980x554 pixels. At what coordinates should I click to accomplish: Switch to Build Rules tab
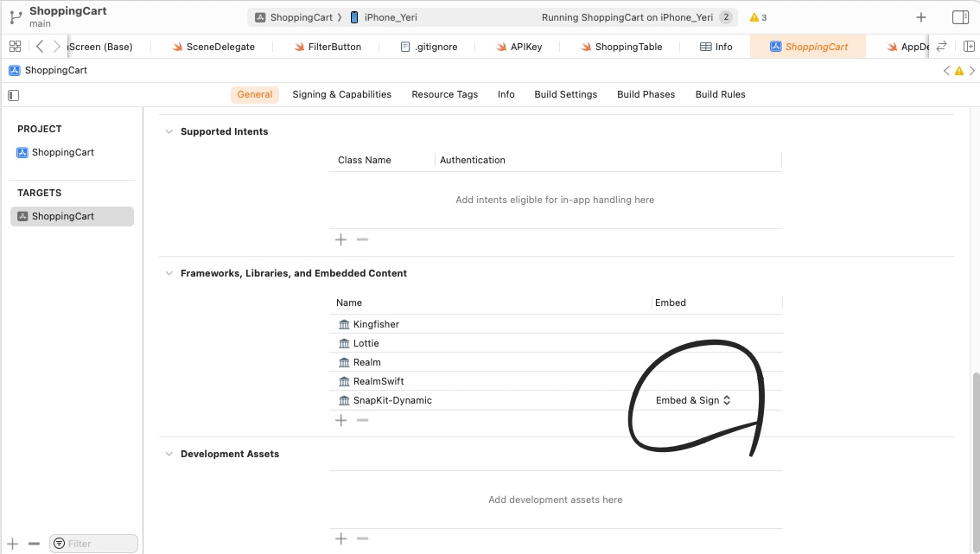tap(720, 94)
